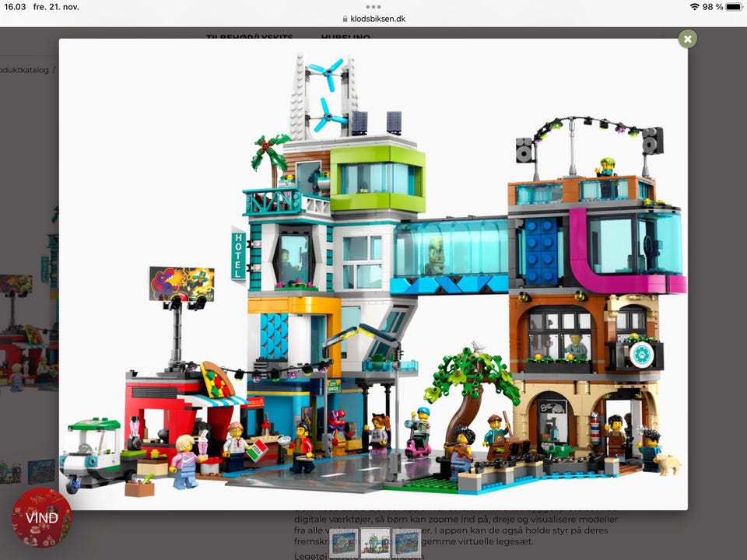The image size is (747, 560).
Task: Tap the clock showing 16.03
Action: point(15,7)
